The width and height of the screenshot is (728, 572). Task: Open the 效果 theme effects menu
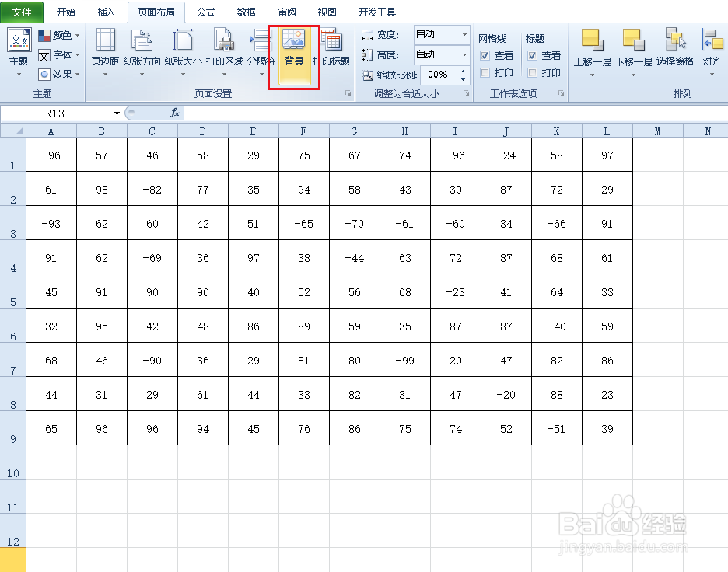(59, 75)
